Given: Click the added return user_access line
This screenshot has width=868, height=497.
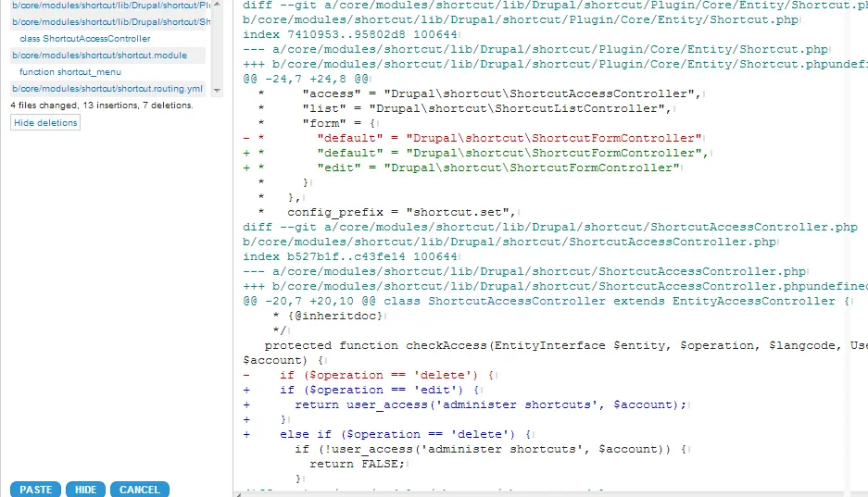Looking at the screenshot, I should point(464,404).
